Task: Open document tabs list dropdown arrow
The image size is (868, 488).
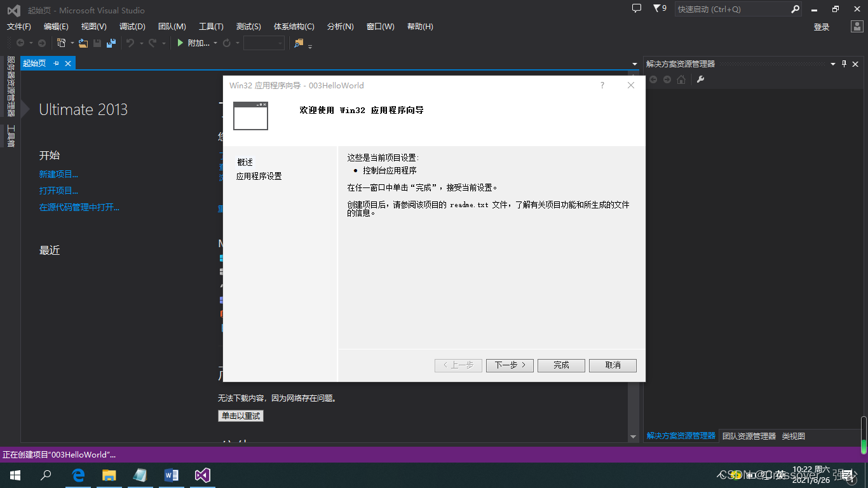Action: pos(635,64)
